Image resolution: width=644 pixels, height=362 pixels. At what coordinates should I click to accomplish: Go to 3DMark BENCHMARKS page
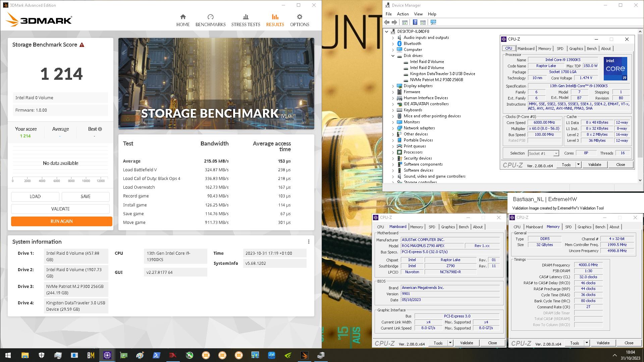pos(210,20)
